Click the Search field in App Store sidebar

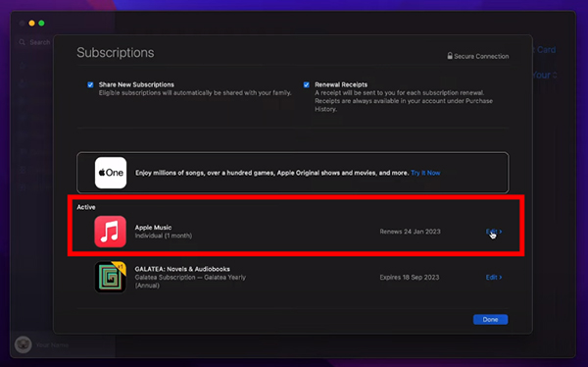tap(35, 42)
